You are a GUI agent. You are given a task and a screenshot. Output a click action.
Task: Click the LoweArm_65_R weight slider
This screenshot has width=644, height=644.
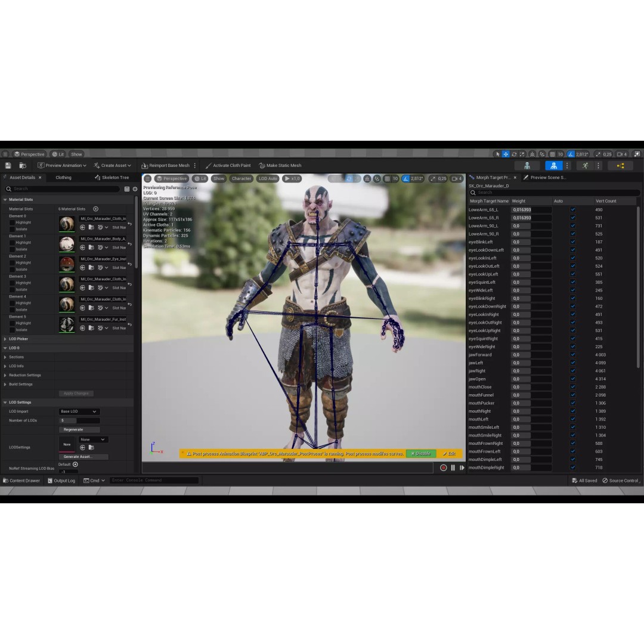tap(531, 218)
